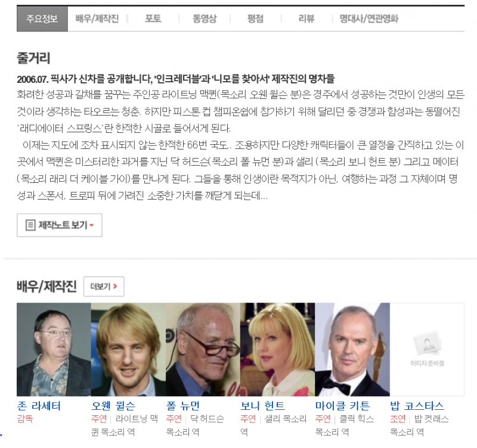Follow the 마이클 키튼 name link
This screenshot has width=477, height=448.
(342, 406)
